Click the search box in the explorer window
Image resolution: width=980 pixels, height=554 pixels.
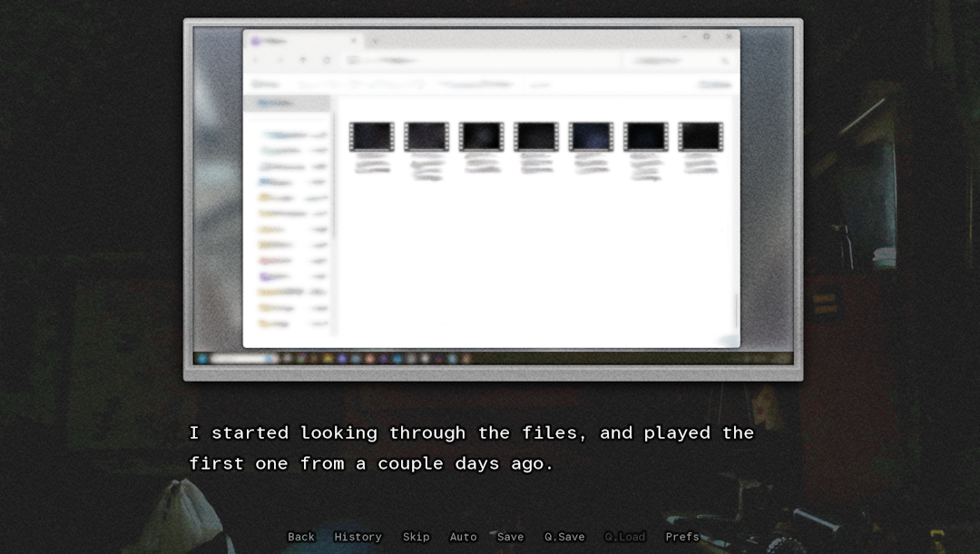[679, 61]
